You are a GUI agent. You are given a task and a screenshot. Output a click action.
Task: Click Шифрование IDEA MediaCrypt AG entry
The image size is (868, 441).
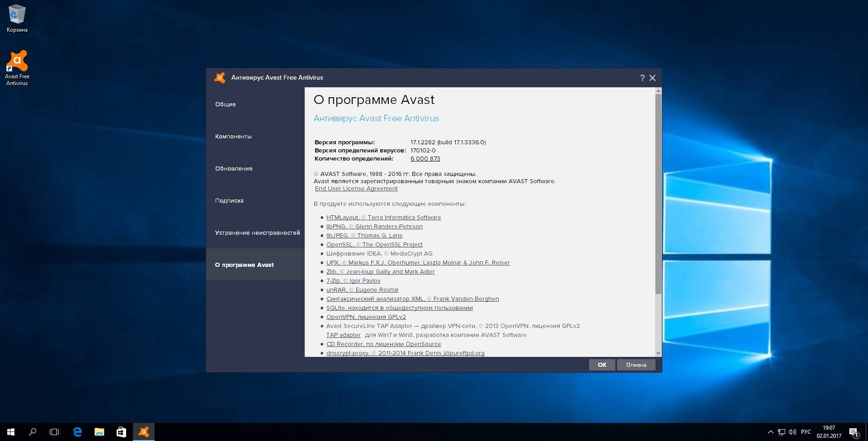pos(379,253)
